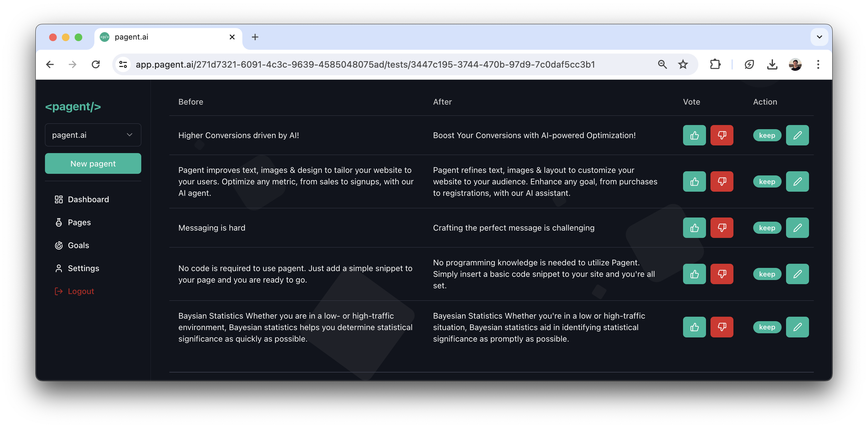
Task: Open edit pencil for 'No code is required' row
Action: click(797, 274)
